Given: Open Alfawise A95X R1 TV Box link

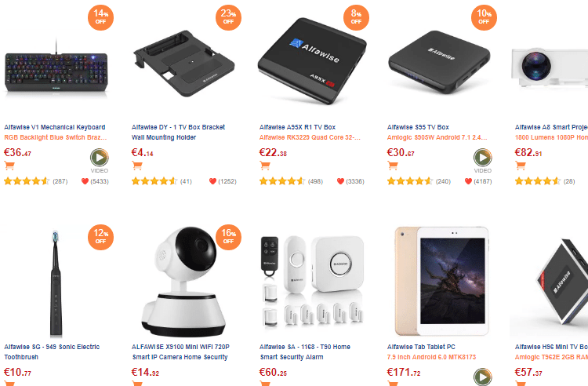Looking at the screenshot, I should pyautogui.click(x=297, y=127).
